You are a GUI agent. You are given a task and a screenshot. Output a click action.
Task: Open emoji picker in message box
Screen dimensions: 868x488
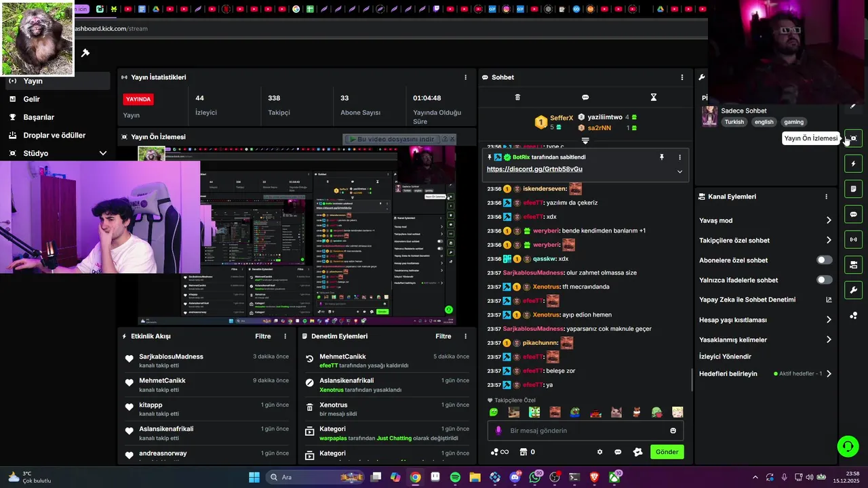tap(673, 430)
